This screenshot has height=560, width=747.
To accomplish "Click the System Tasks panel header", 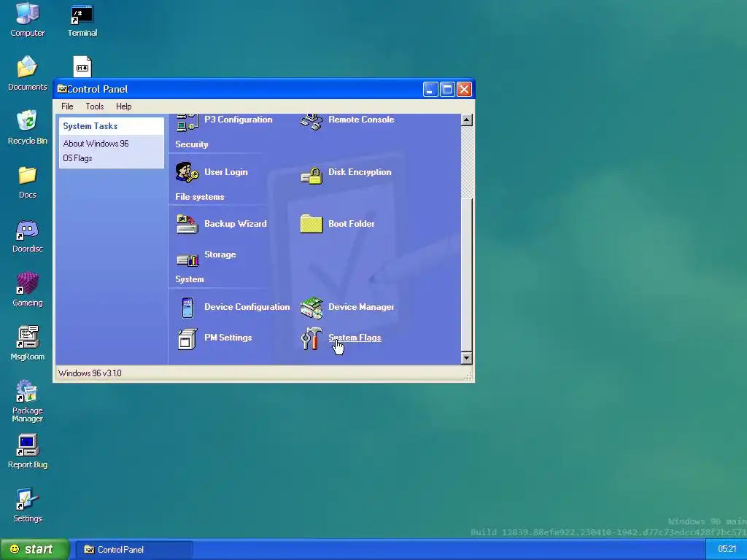I will pos(112,126).
